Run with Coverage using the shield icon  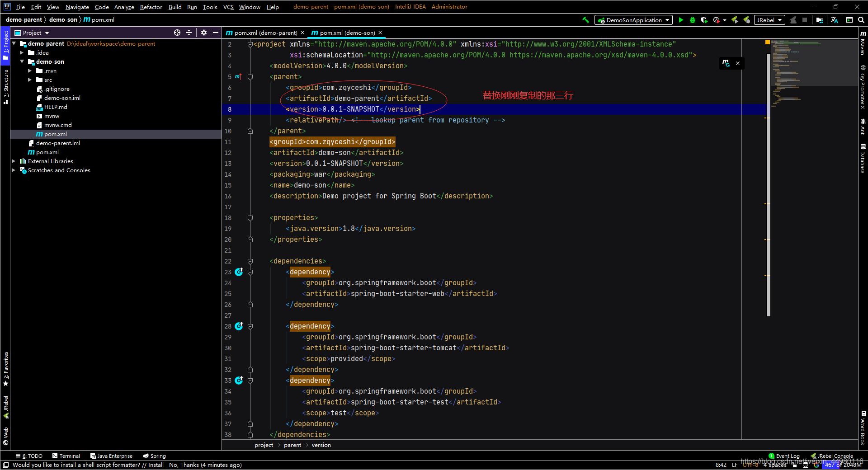pyautogui.click(x=704, y=20)
